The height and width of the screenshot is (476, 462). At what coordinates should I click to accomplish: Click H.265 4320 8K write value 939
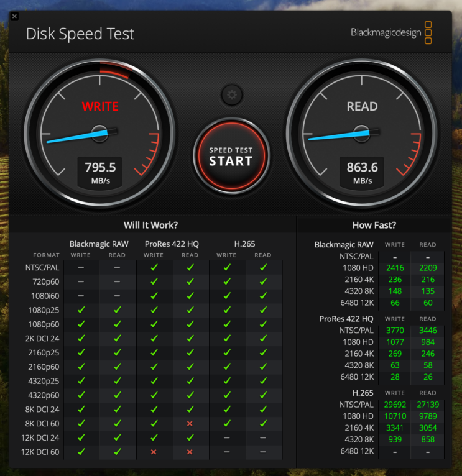395,439
